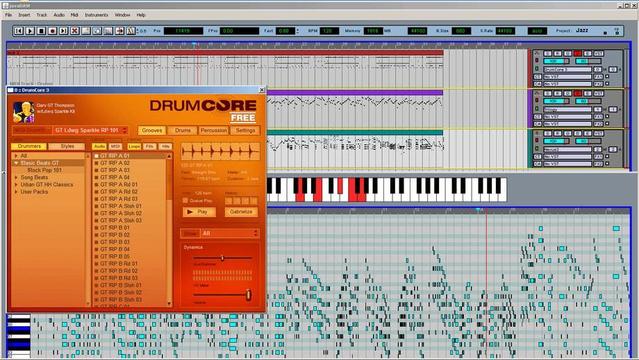Toggle the MIDI filter button
The image size is (639, 360).
coord(116,146)
